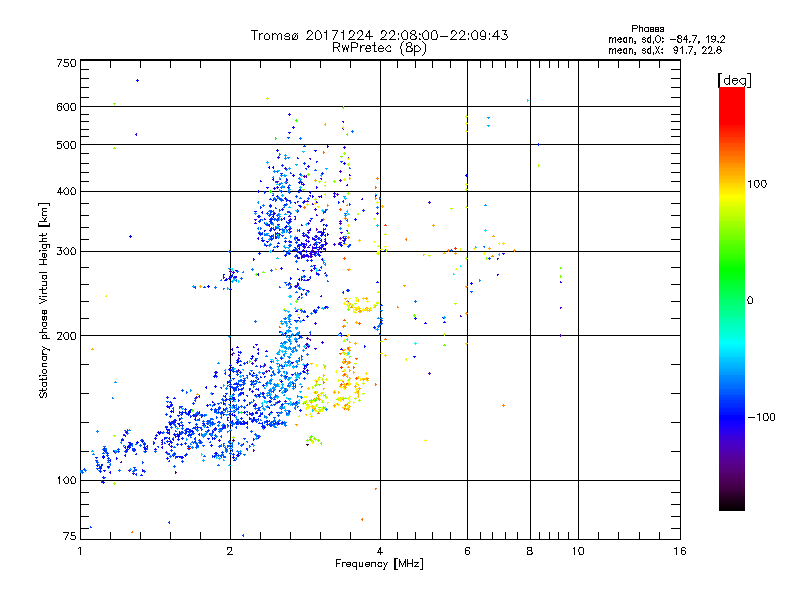
Task: Click the 'mean, sd,X: 91.7, 22.8' line
Action: coord(665,50)
